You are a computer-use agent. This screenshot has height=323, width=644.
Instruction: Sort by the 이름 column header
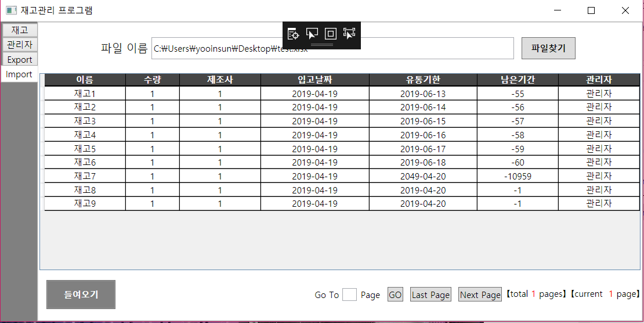pyautogui.click(x=85, y=80)
